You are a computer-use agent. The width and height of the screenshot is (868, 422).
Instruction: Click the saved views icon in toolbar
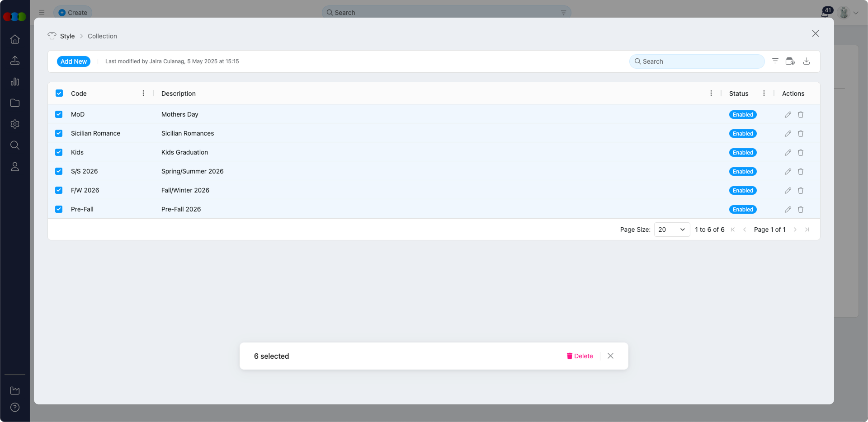click(790, 61)
